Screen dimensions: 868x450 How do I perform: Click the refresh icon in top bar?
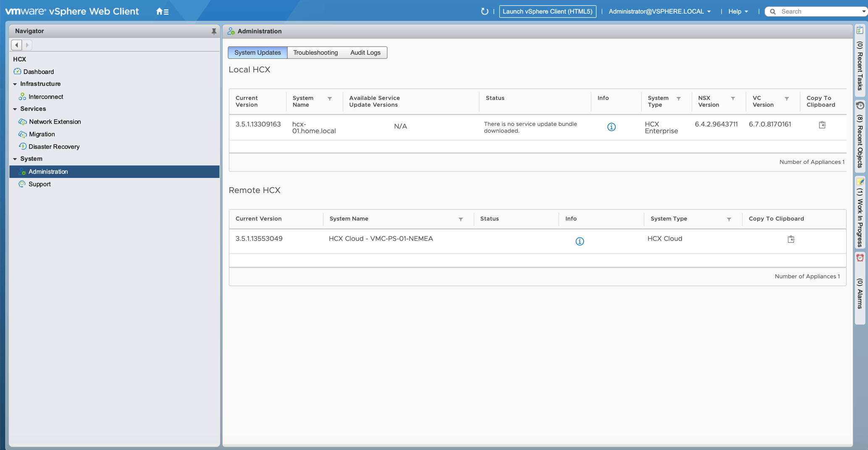click(484, 11)
